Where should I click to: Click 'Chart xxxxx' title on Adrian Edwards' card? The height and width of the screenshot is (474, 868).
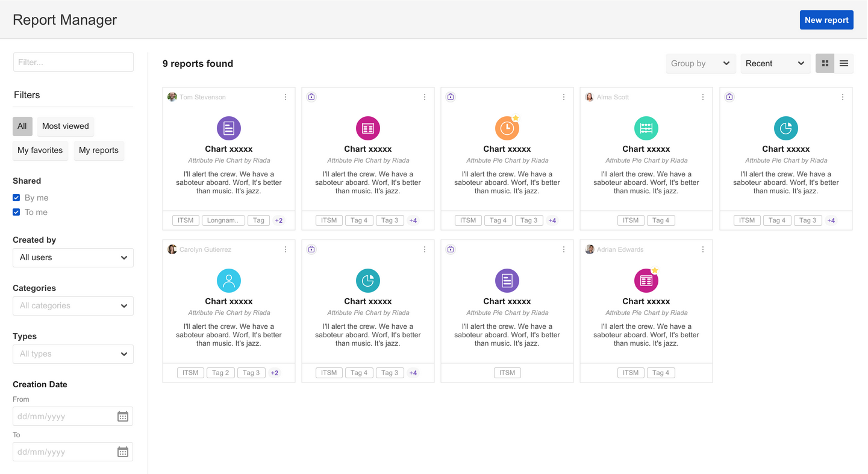(646, 301)
